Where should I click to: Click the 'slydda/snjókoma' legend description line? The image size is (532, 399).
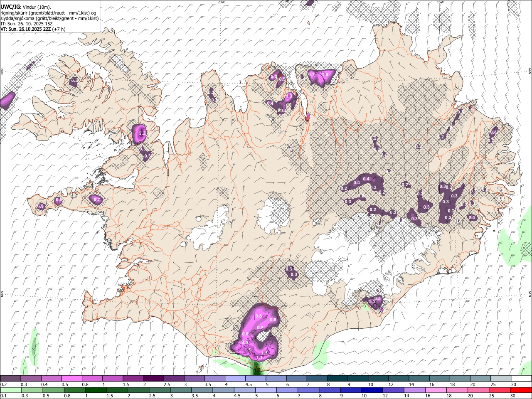point(49,18)
